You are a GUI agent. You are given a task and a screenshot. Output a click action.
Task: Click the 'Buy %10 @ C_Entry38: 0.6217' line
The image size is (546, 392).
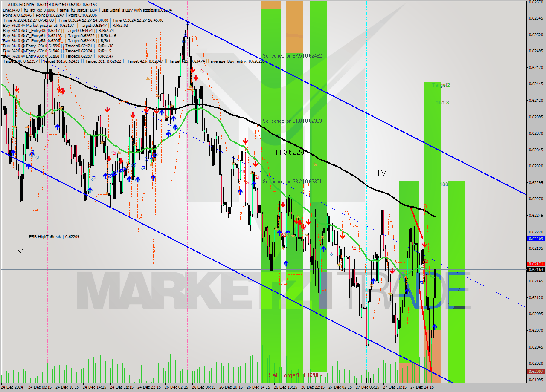pyautogui.click(x=58, y=30)
